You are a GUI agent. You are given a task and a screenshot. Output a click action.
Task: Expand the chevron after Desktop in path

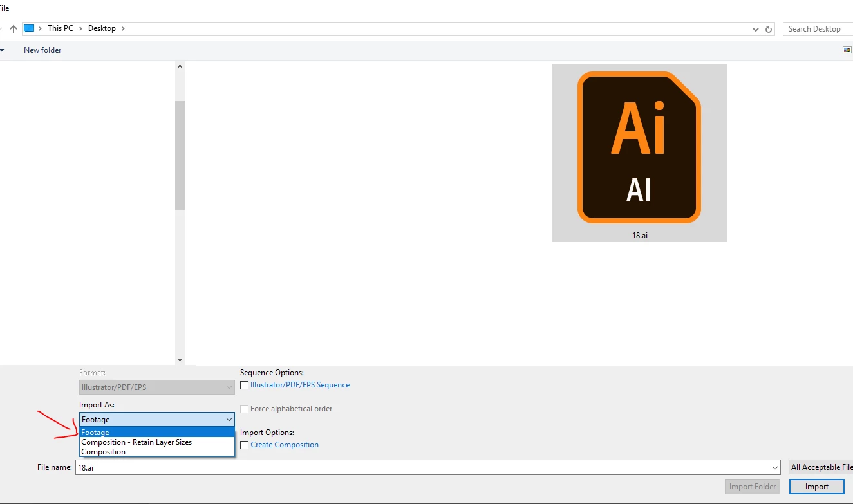(x=123, y=28)
